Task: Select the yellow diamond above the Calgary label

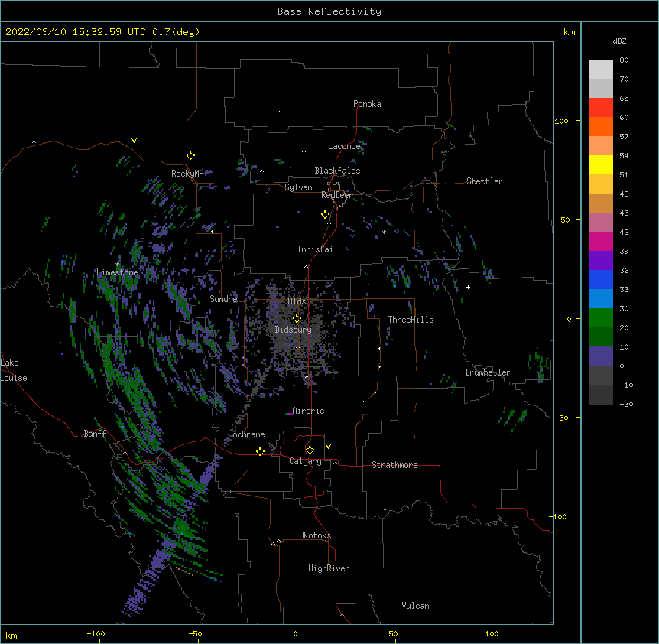Action: pyautogui.click(x=310, y=450)
